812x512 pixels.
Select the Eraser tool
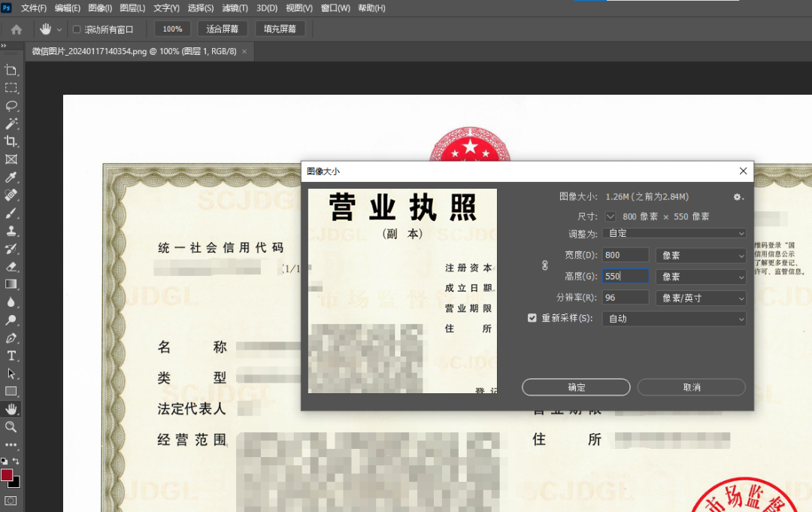(x=9, y=267)
